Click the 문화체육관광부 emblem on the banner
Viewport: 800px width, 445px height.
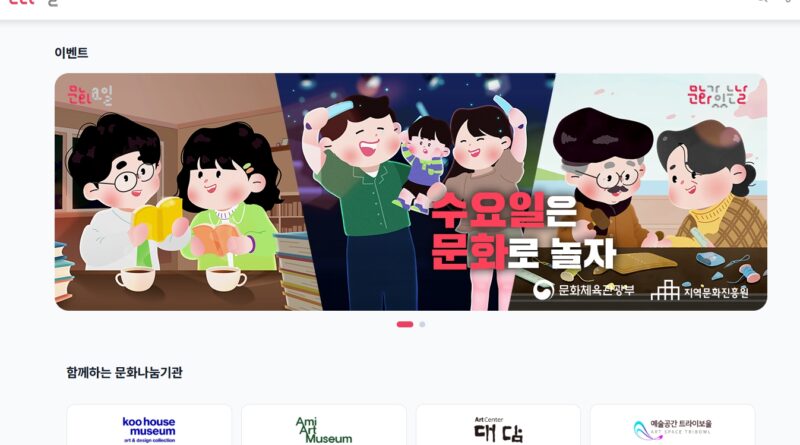point(543,290)
